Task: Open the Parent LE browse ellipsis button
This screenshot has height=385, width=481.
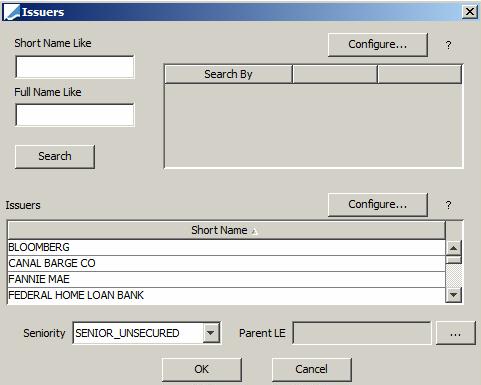Action: click(456, 333)
